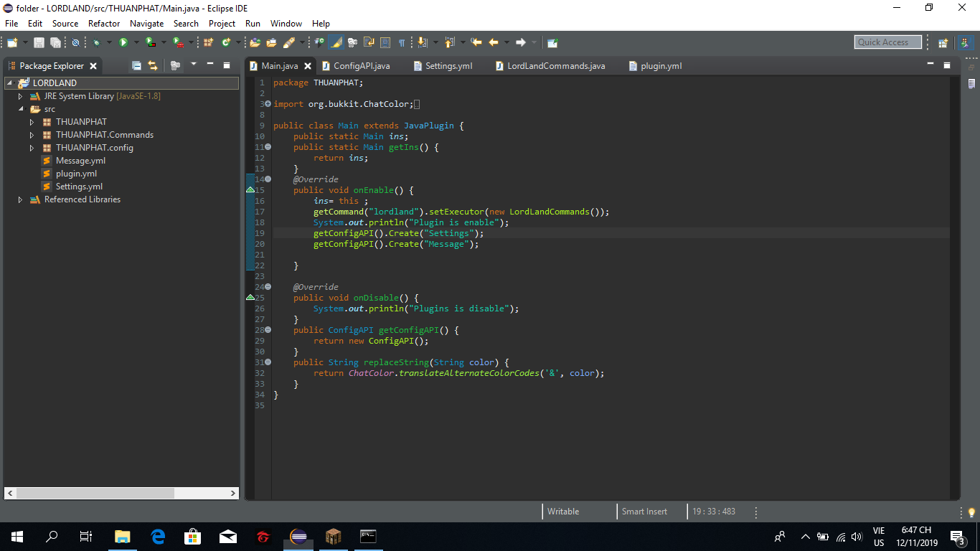Viewport: 980px width, 551px height.
Task: Expand the THUANPHAT.Commands package
Action: pyautogui.click(x=32, y=135)
